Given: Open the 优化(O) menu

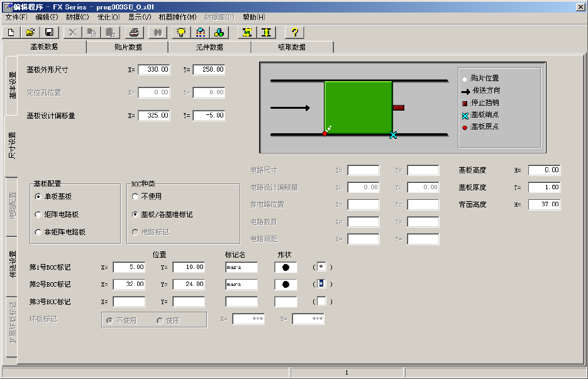Looking at the screenshot, I should [x=108, y=17].
